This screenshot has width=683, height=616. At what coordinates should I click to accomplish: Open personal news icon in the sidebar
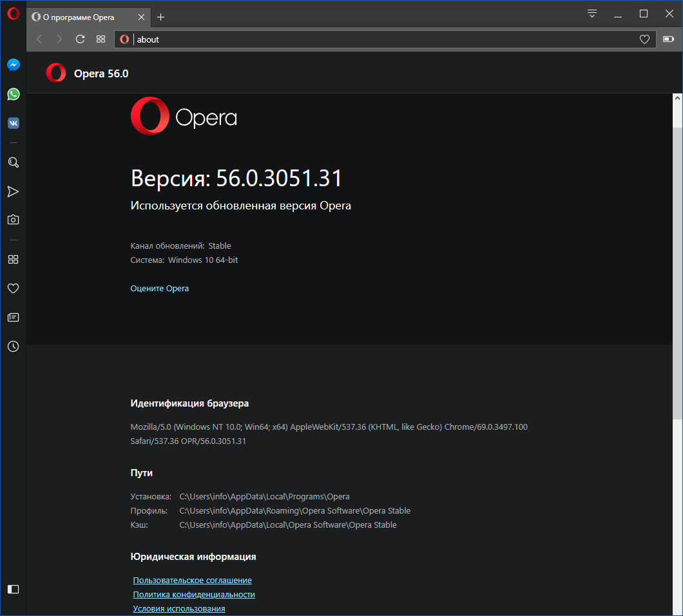[x=13, y=317]
